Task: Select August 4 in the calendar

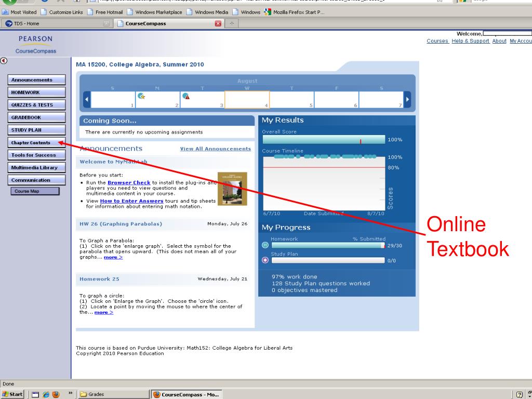Action: click(x=247, y=100)
